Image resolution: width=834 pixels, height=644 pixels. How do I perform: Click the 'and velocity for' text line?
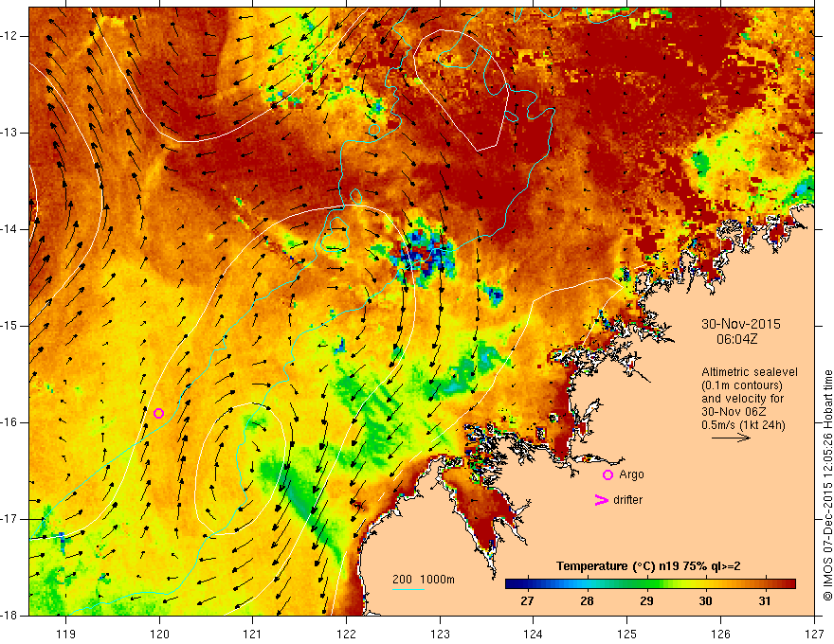click(742, 399)
